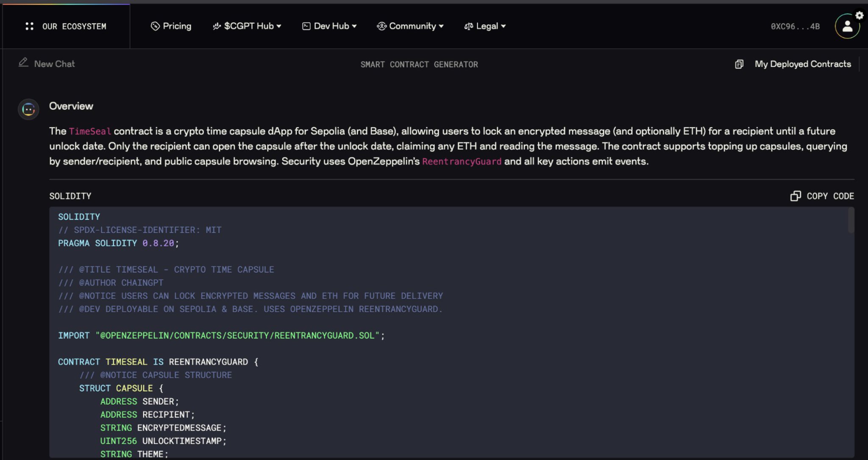Open the user profile avatar
868x460 pixels.
(847, 27)
